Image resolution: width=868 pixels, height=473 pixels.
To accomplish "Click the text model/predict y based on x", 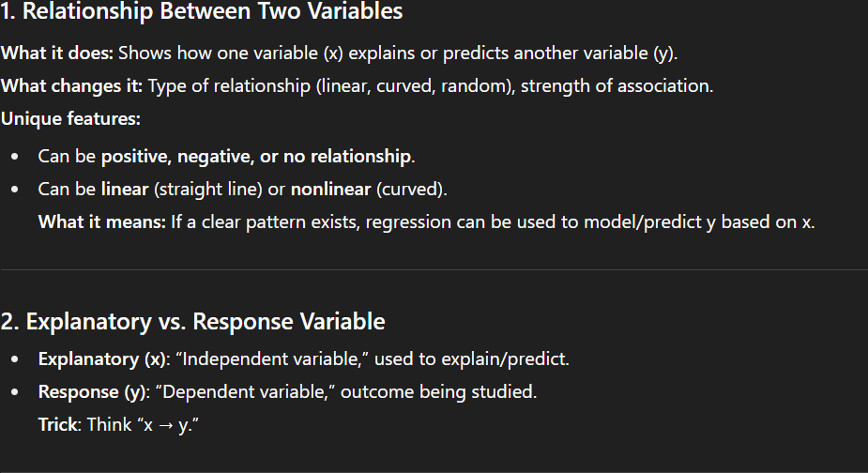I will pyautogui.click(x=699, y=222).
